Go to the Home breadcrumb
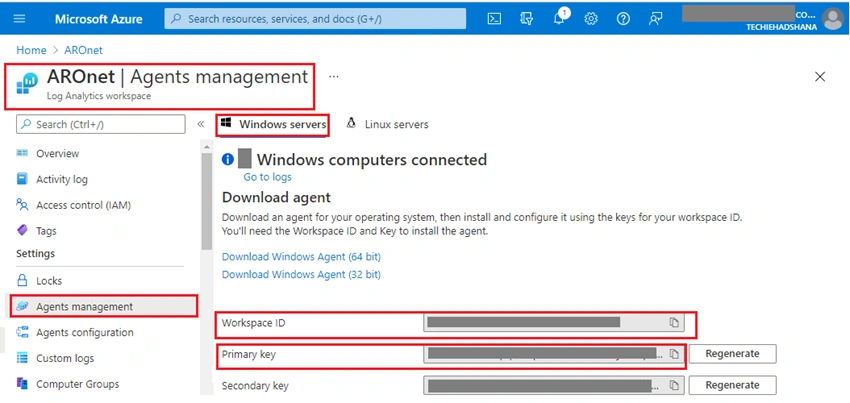 pyautogui.click(x=31, y=50)
